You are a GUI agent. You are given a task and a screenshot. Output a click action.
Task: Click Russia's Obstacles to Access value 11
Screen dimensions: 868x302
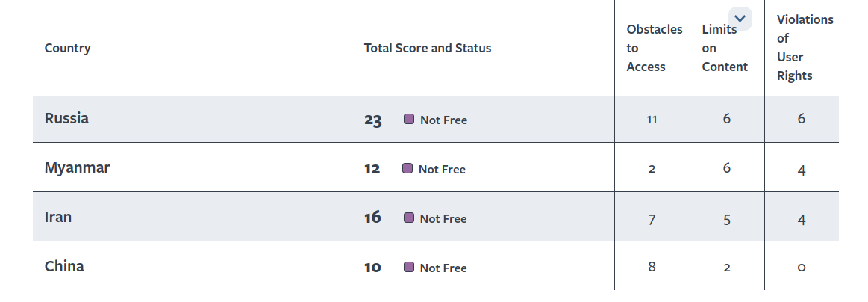(652, 120)
